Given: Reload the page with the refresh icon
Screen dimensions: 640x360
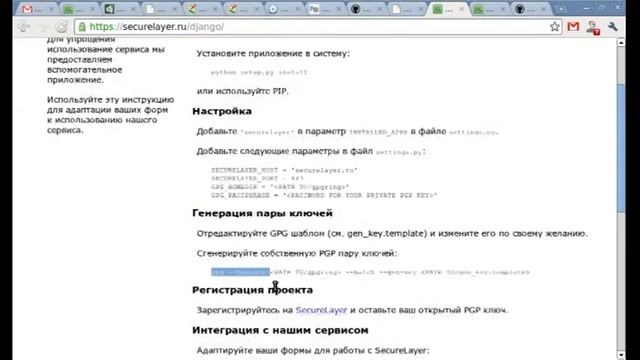Looking at the screenshot, I should 61,27.
